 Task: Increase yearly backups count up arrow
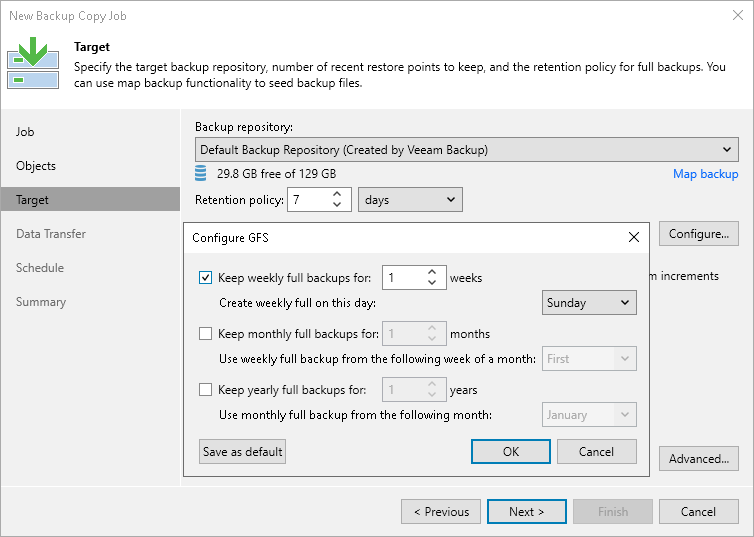432,384
